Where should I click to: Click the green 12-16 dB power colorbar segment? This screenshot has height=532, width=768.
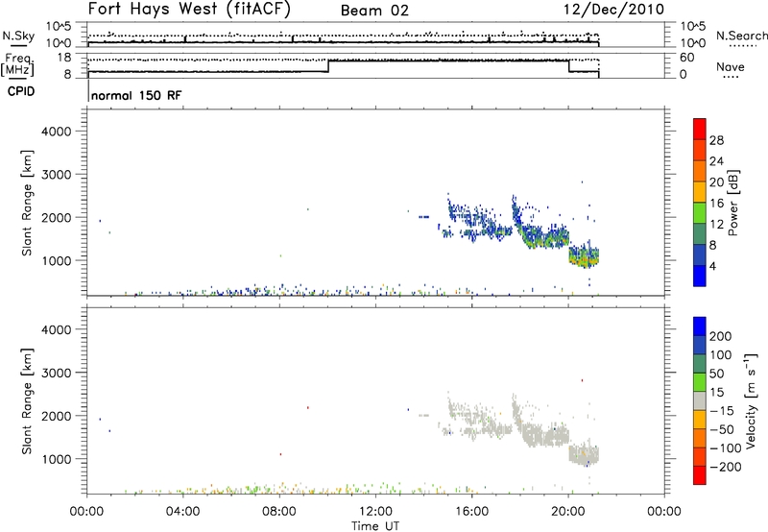point(700,212)
